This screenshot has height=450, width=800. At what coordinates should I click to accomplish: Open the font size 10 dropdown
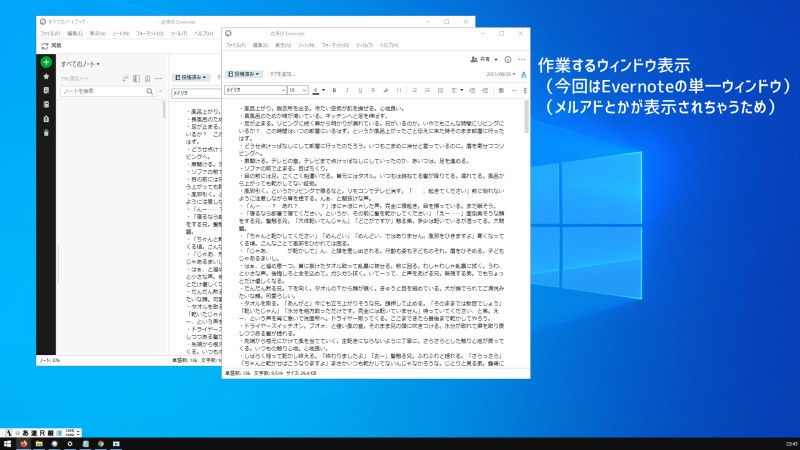298,90
